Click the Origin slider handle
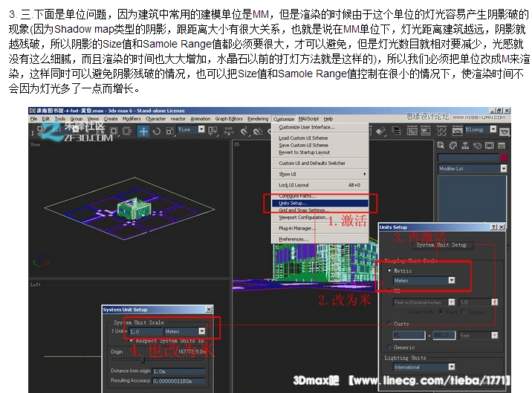The height and width of the screenshot is (393, 532). point(143,360)
